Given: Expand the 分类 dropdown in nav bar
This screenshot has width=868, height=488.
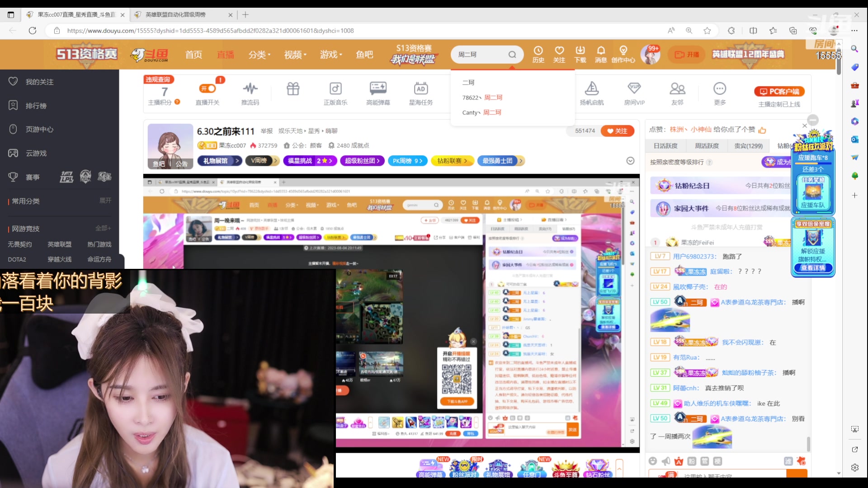Looking at the screenshot, I should 259,55.
